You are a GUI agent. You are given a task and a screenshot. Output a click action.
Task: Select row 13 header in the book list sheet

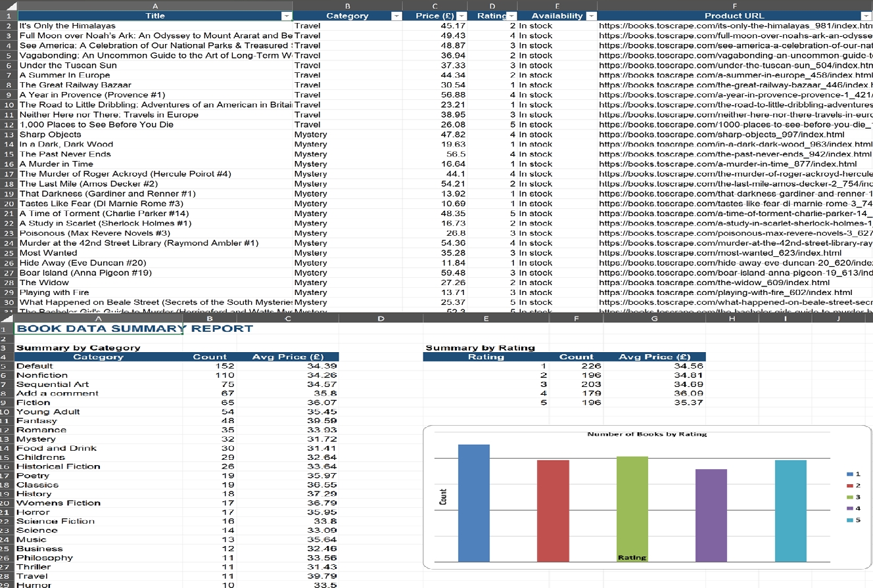point(8,134)
